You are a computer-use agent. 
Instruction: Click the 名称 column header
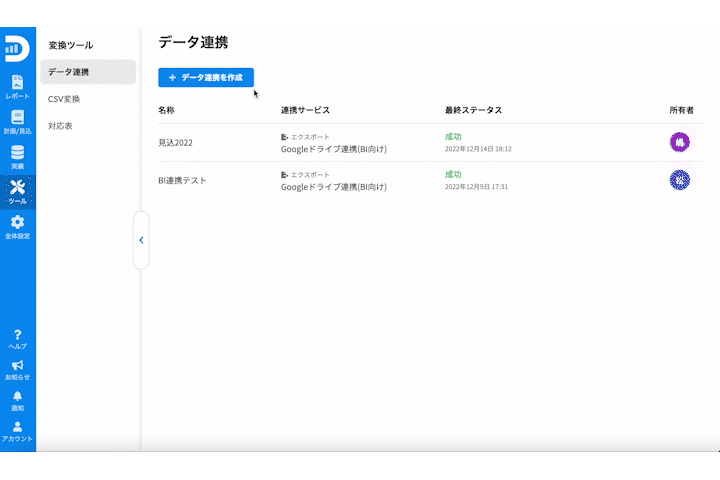[x=166, y=110]
